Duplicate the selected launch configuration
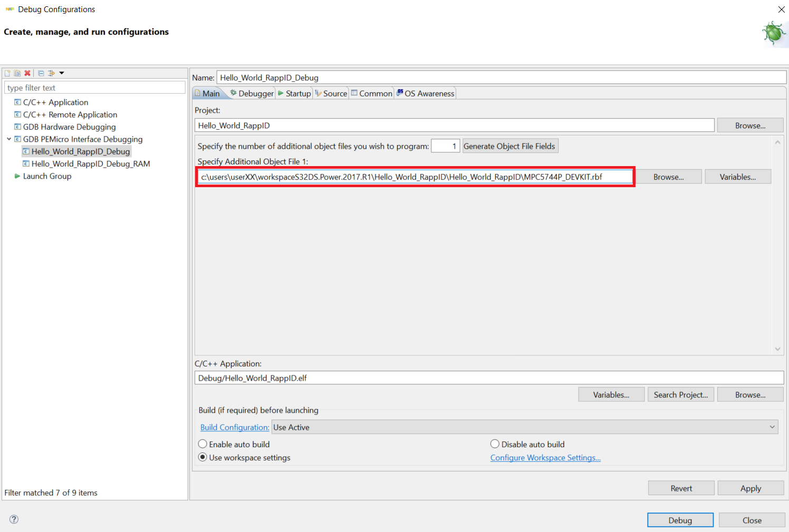 (16, 73)
